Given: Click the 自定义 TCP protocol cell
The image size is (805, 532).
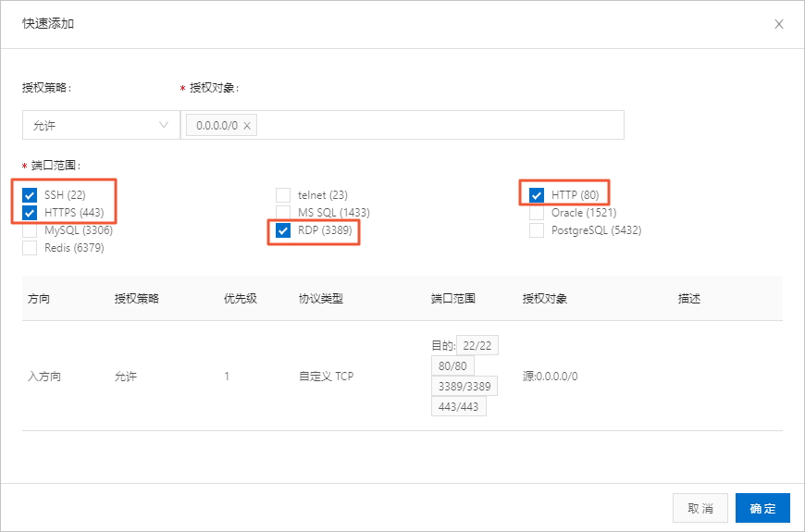Looking at the screenshot, I should coord(326,377).
